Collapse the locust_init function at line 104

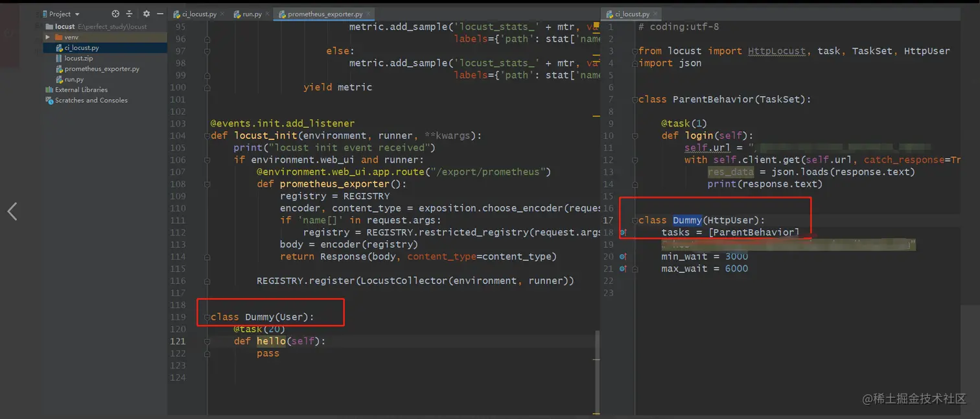[x=207, y=136]
